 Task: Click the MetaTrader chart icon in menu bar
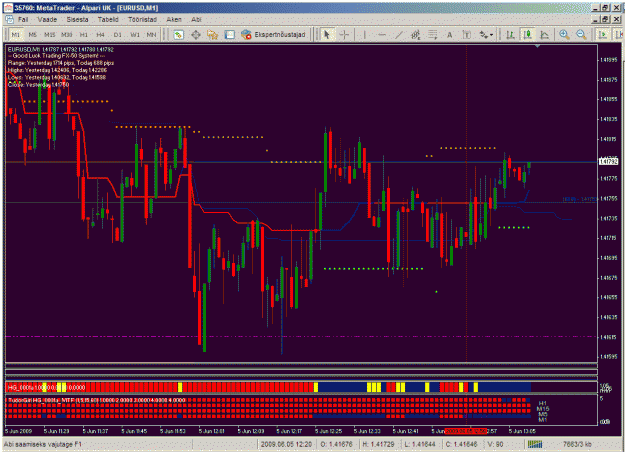tap(9, 19)
